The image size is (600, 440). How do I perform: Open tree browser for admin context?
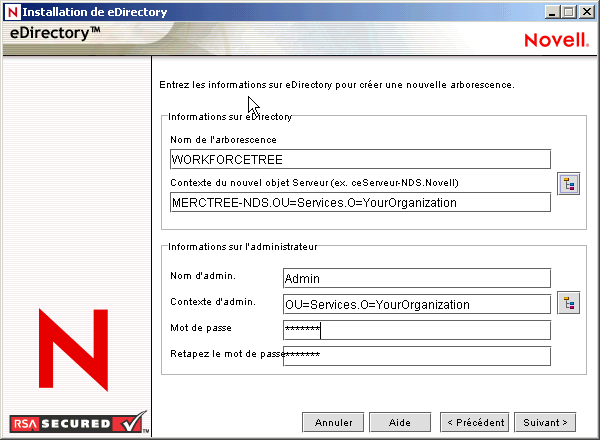(x=568, y=303)
